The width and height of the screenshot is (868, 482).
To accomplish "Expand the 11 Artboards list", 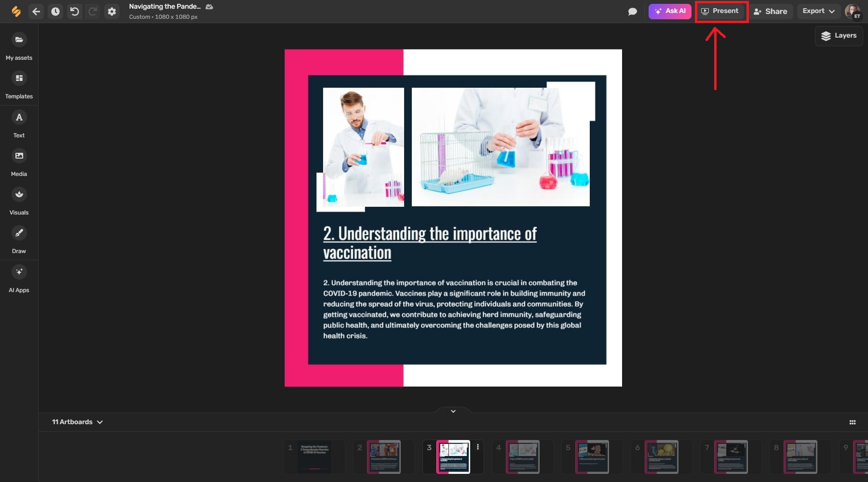I will (77, 422).
